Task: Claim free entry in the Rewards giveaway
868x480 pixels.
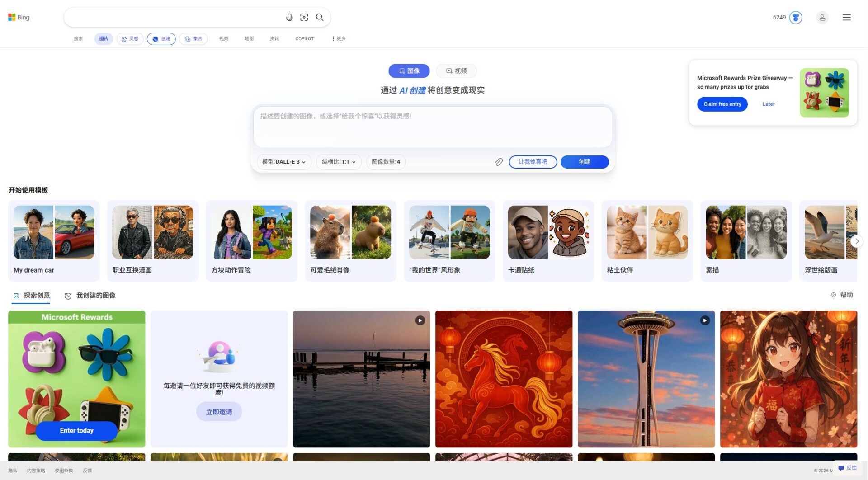Action: pos(722,104)
